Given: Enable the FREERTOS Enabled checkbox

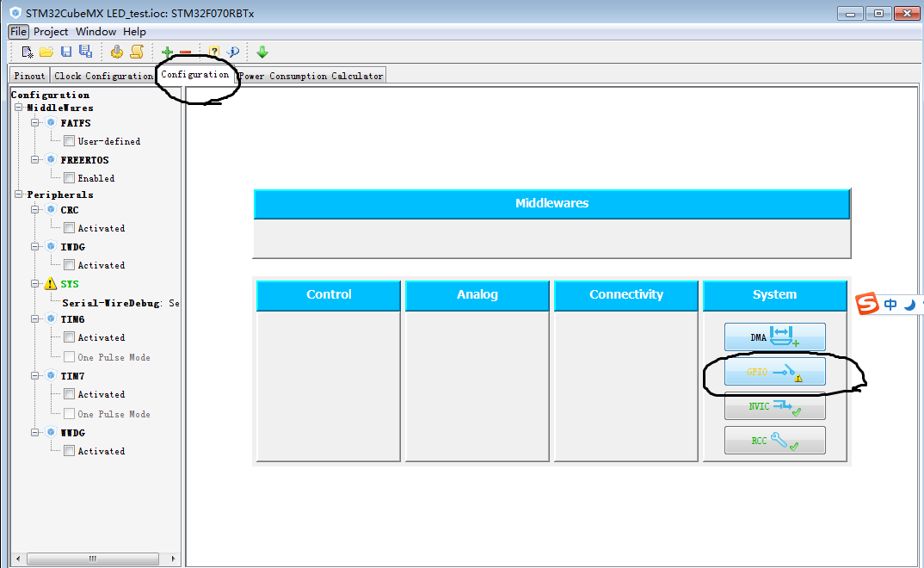Looking at the screenshot, I should (x=69, y=178).
